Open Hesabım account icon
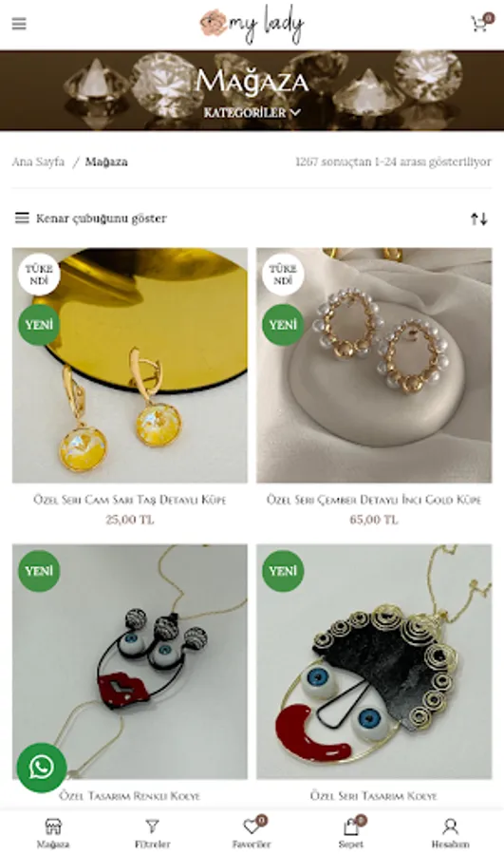 click(x=451, y=833)
